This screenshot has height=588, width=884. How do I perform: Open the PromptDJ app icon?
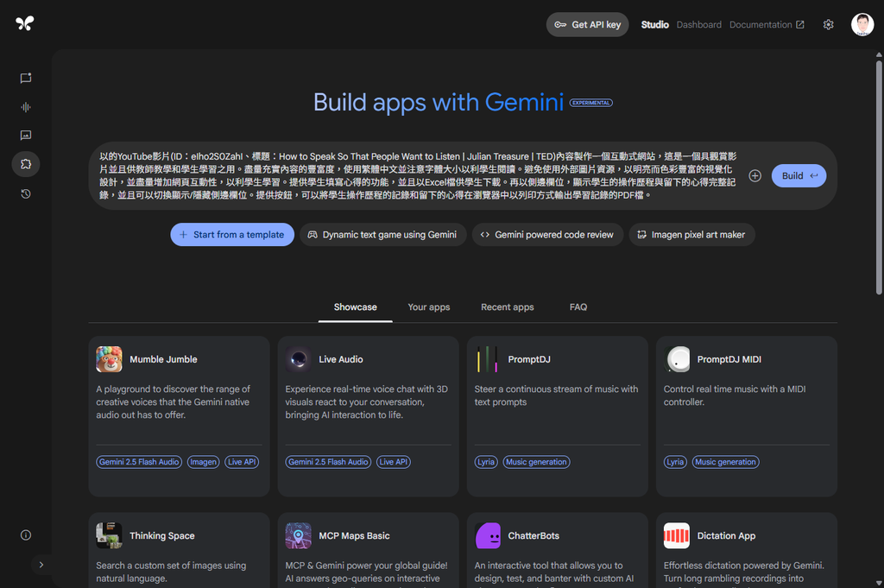[488, 359]
